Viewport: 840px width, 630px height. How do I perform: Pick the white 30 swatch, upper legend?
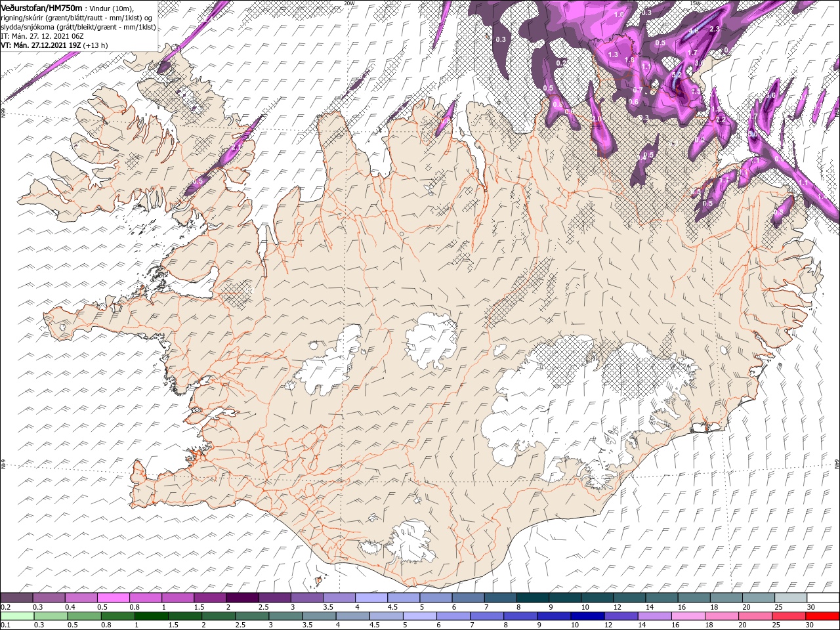click(x=824, y=597)
